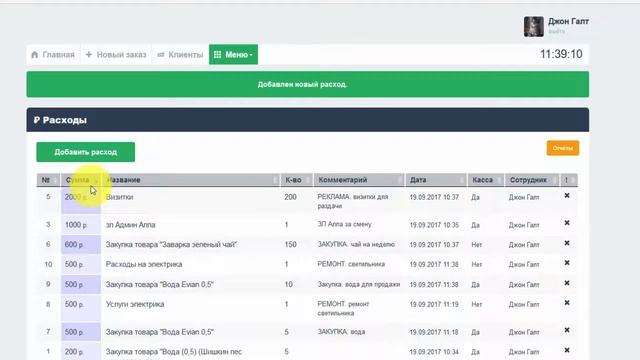
Task: Click Да in the зп Админ Алла row
Action: 476,225
